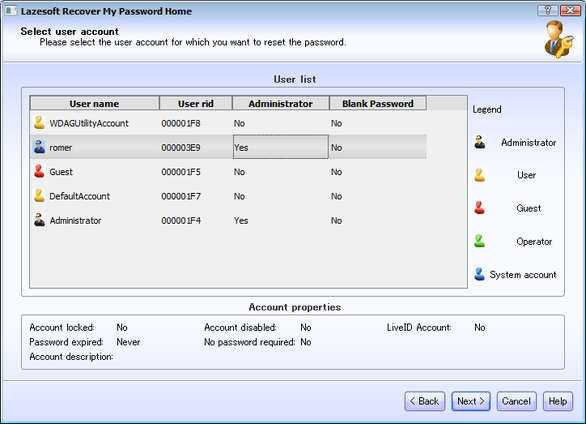Click the WDAGUtilityAccount user icon

(x=39, y=123)
